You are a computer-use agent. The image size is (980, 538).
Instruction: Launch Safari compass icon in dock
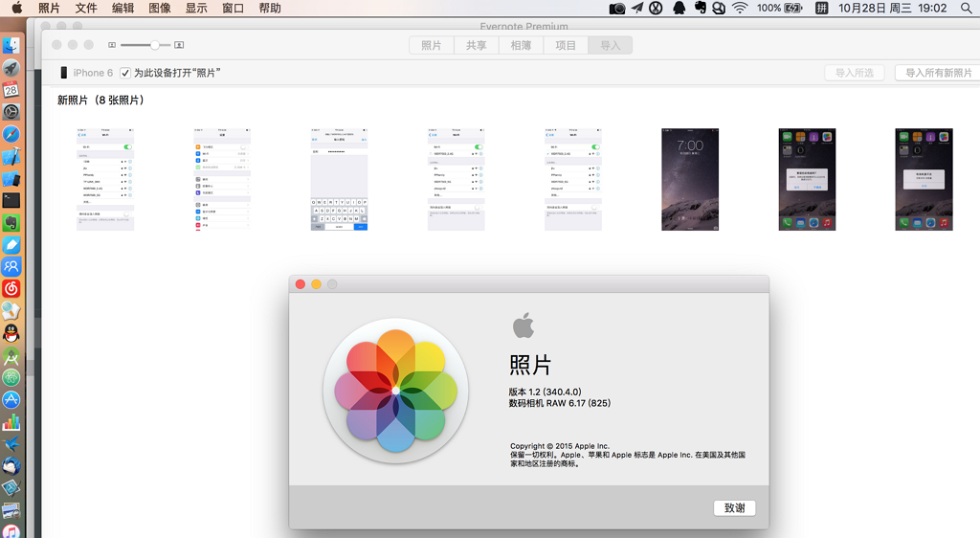11,134
